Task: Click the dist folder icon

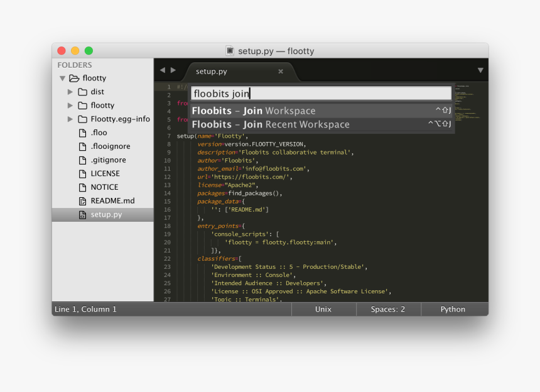Action: [x=84, y=91]
